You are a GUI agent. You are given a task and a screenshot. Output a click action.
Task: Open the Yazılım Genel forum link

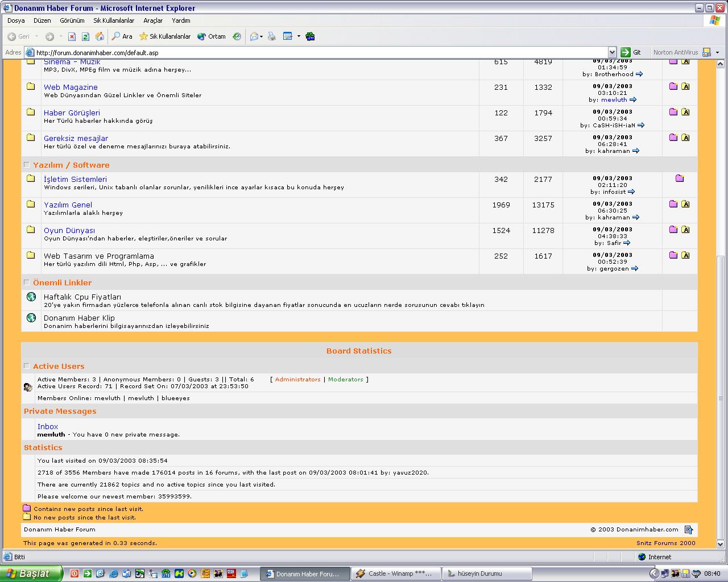pos(68,205)
